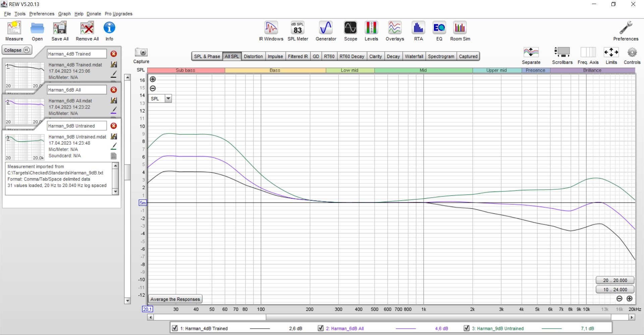644x335 pixels.
Task: Remove the Harman_4dB Trained measurement
Action: point(114,54)
